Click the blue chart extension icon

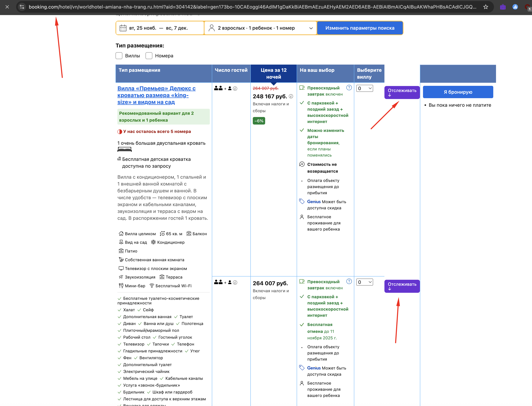[515, 7]
